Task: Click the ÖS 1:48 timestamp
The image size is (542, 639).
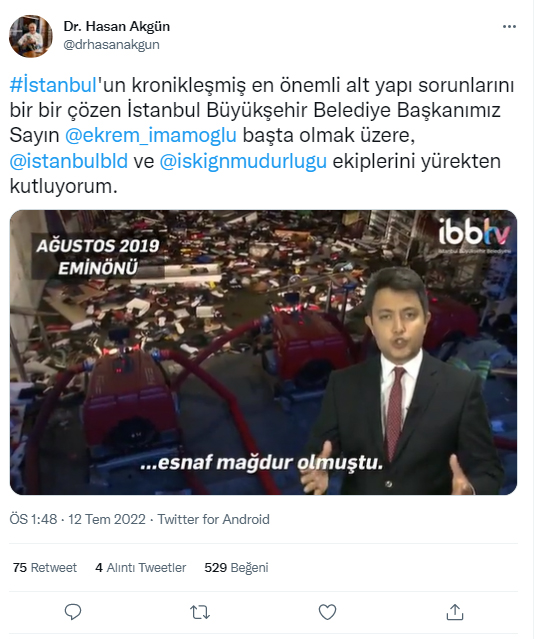Action: point(33,519)
